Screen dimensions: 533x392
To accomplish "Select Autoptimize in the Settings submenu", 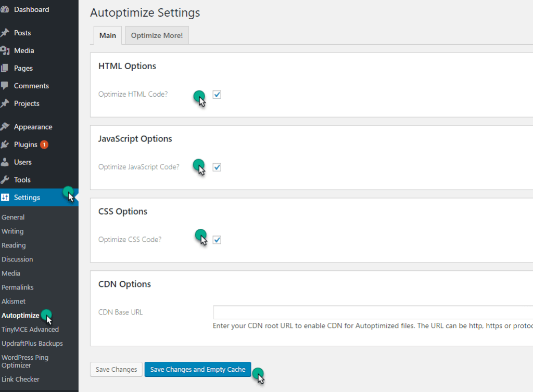I will pos(20,315).
